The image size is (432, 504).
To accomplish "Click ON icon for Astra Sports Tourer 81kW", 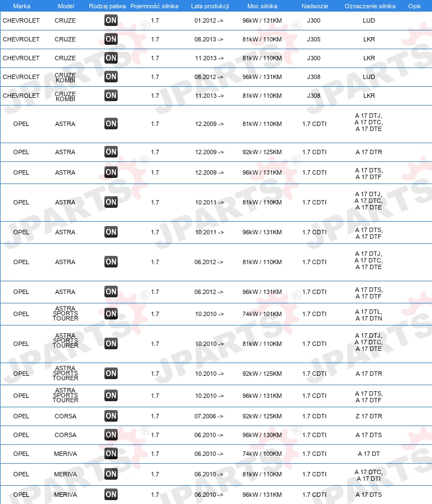I will 111,344.
